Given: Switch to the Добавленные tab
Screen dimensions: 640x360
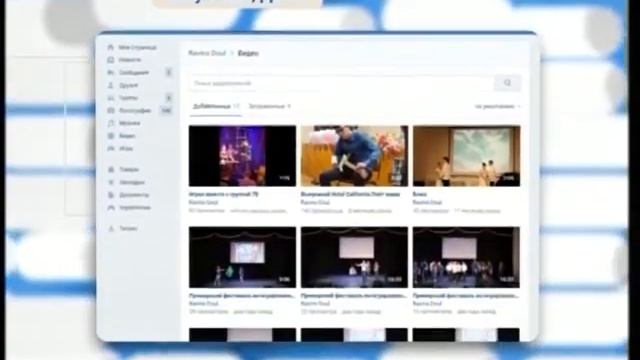Looking at the screenshot, I should (x=216, y=106).
